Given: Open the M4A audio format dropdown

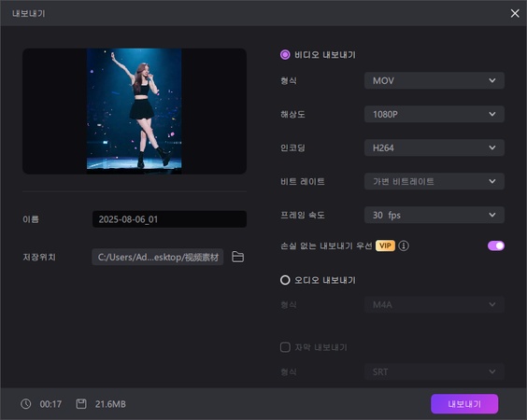Looking at the screenshot, I should tap(434, 304).
